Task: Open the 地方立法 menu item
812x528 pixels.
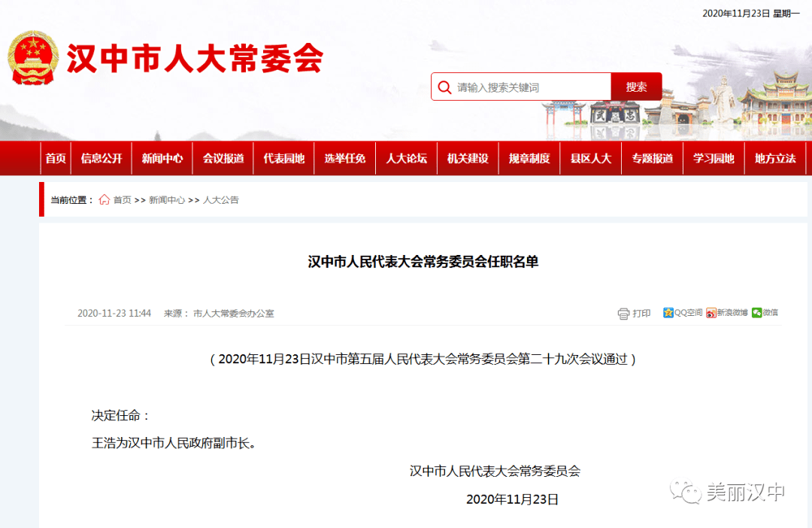Action: [x=775, y=158]
